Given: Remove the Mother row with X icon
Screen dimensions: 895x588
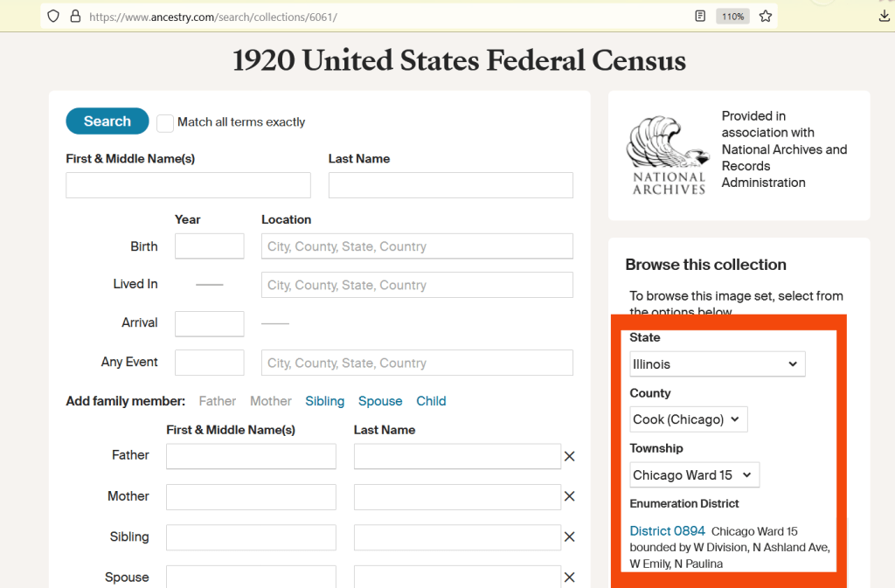Looking at the screenshot, I should point(569,496).
